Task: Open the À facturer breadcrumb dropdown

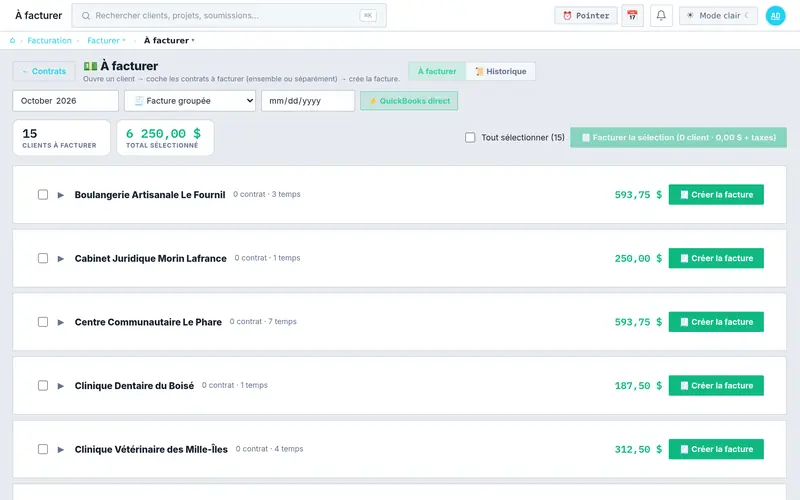Action: point(169,40)
